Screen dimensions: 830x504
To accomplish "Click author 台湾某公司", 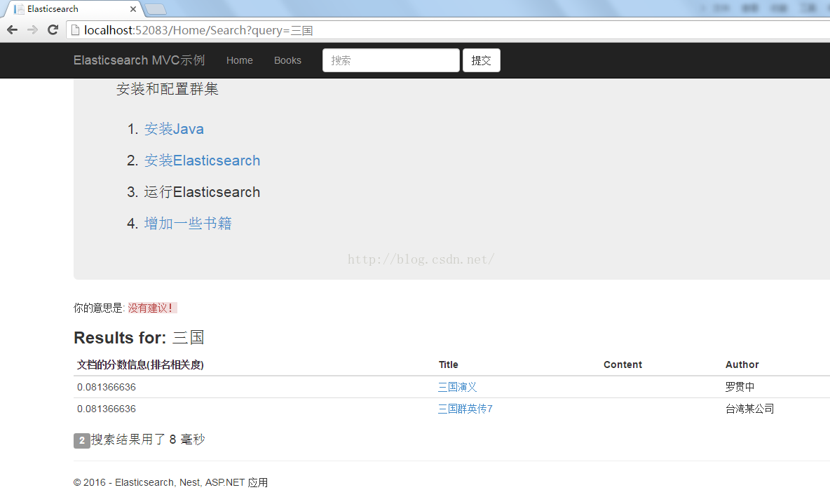I will [x=749, y=409].
